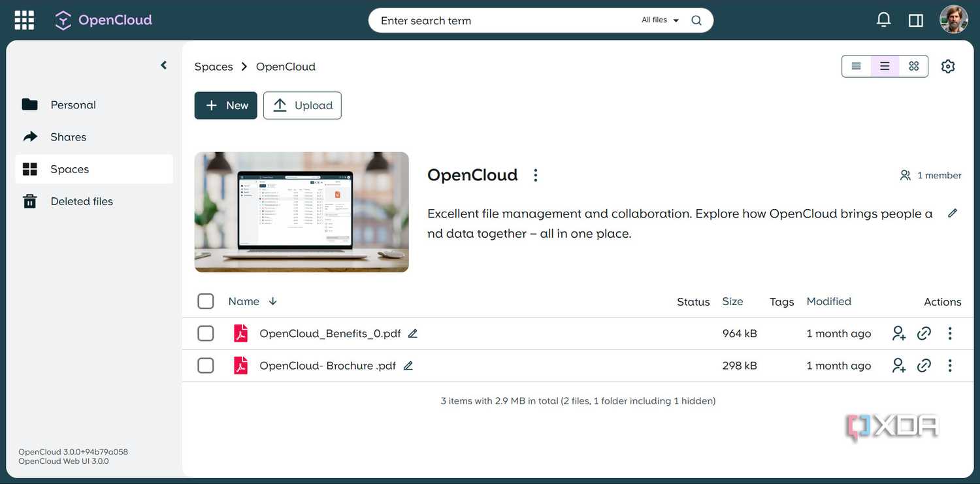Open the user avatar menu

point(954,20)
